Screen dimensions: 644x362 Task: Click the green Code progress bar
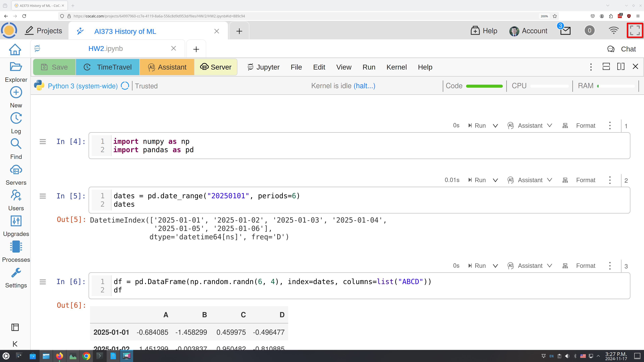484,86
